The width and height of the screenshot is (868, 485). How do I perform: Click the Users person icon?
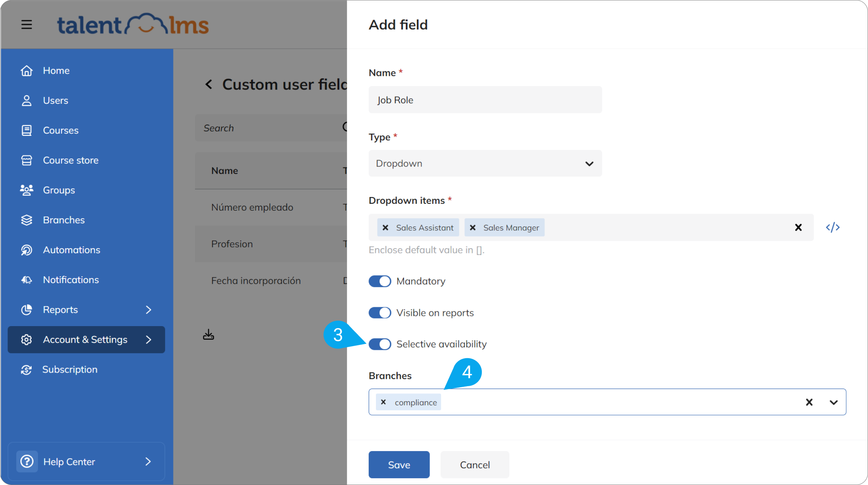pos(26,100)
